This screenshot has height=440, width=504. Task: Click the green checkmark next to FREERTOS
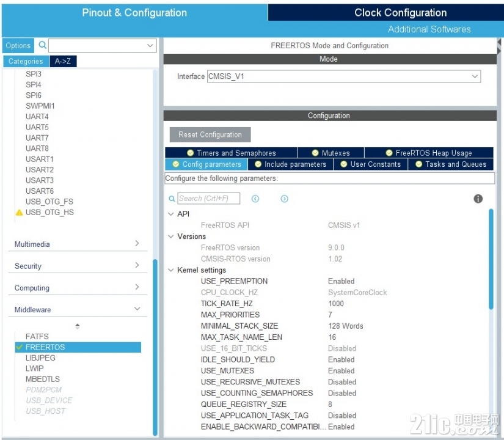pyautogui.click(x=20, y=347)
